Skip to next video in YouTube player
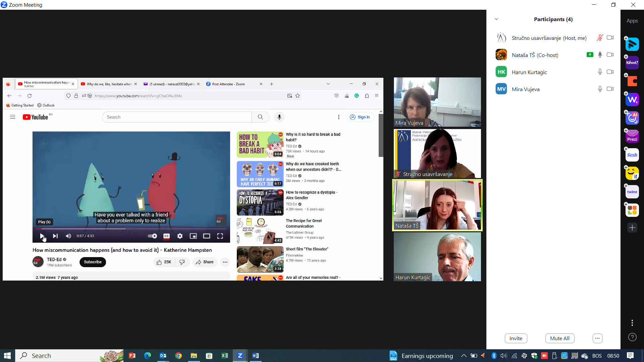644x362 pixels. [x=55, y=236]
